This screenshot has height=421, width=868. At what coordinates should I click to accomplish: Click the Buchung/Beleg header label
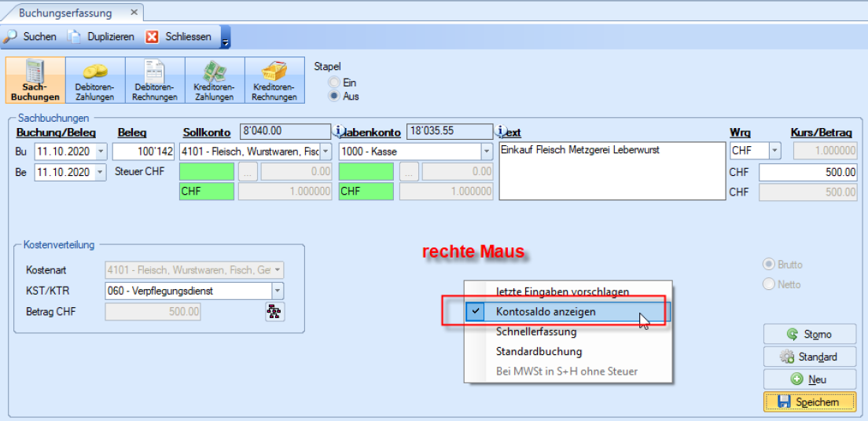(x=56, y=133)
